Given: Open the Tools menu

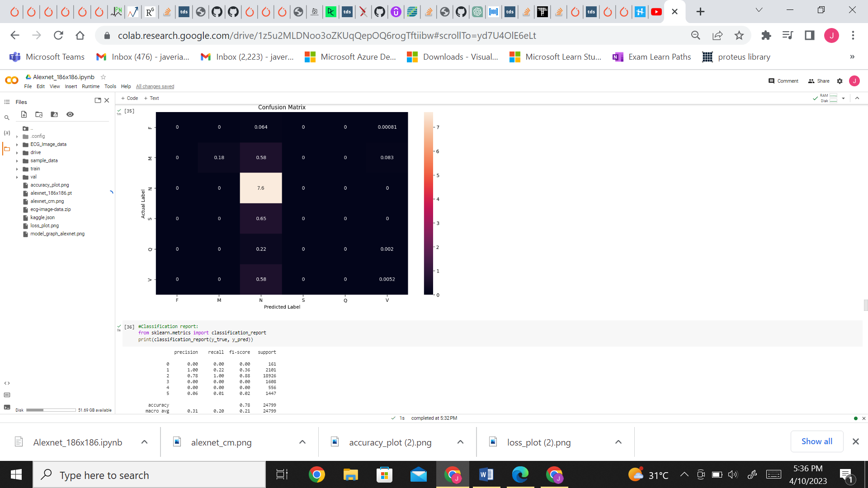Looking at the screenshot, I should click(x=110, y=86).
